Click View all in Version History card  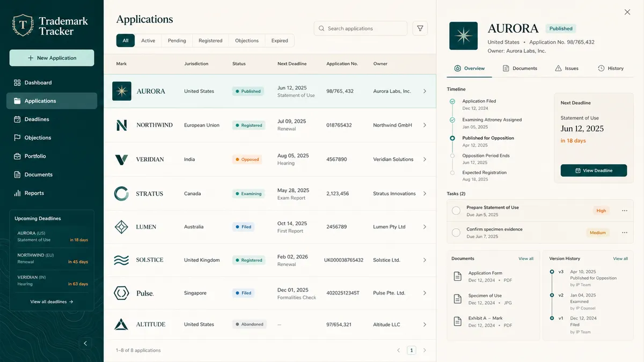[x=620, y=258]
